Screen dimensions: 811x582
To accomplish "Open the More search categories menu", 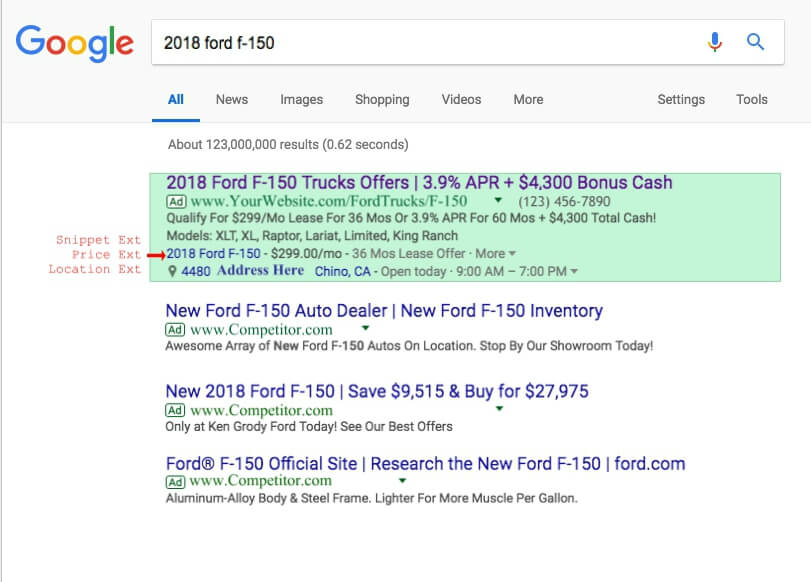I will (528, 99).
